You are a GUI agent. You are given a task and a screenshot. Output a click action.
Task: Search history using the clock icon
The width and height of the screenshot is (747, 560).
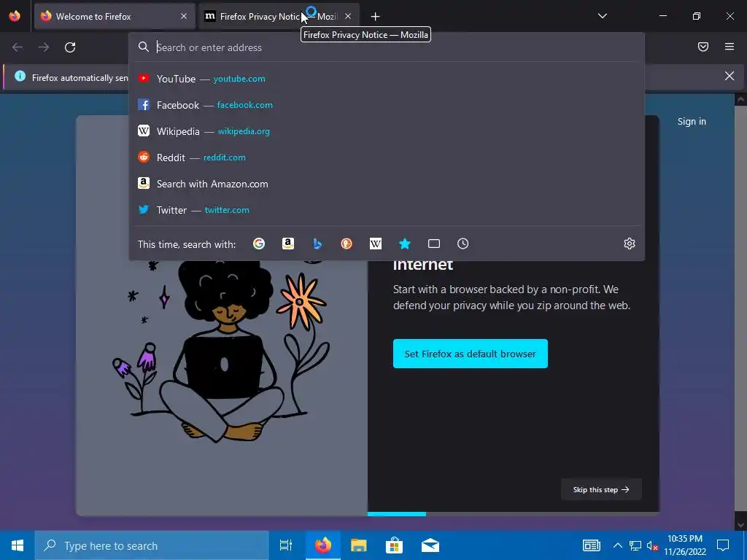click(463, 244)
